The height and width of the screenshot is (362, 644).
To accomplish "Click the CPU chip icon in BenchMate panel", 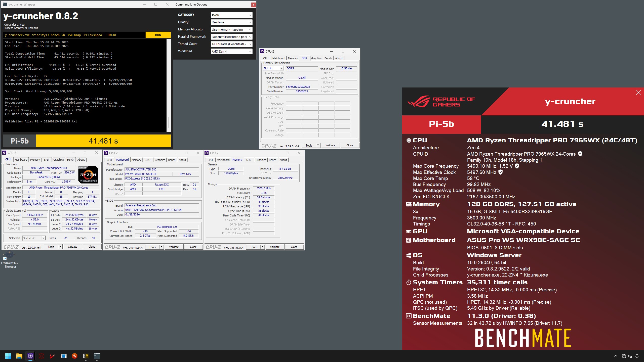I will click(x=409, y=141).
